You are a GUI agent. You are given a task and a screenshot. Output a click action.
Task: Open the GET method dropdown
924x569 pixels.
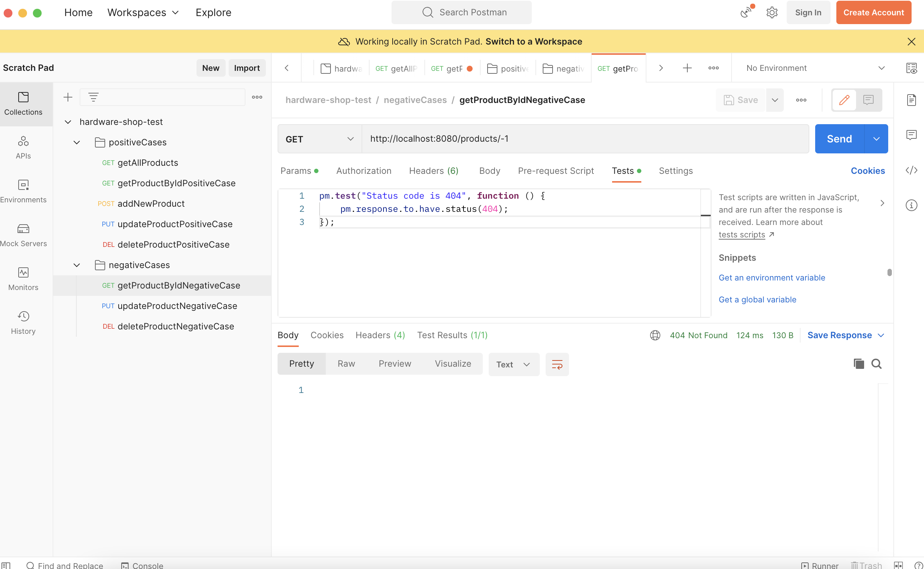pos(350,138)
